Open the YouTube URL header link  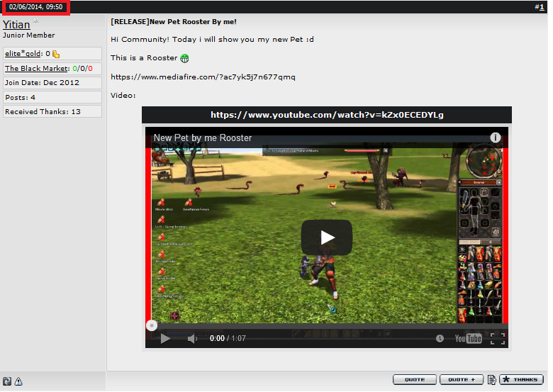[x=327, y=115]
